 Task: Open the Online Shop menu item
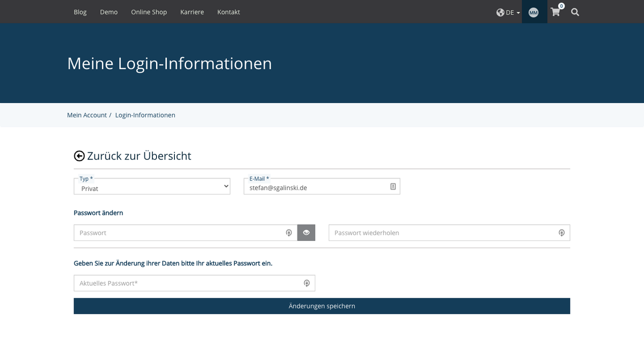coord(149,12)
